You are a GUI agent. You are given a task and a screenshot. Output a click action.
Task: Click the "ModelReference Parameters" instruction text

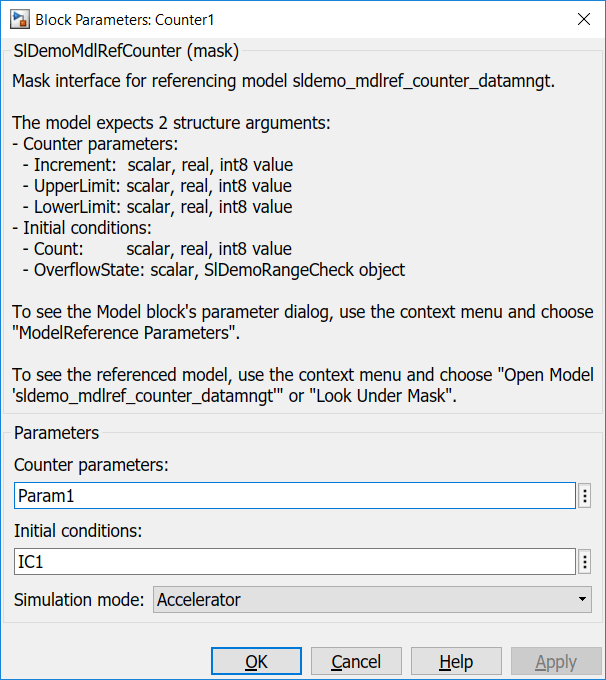point(125,333)
